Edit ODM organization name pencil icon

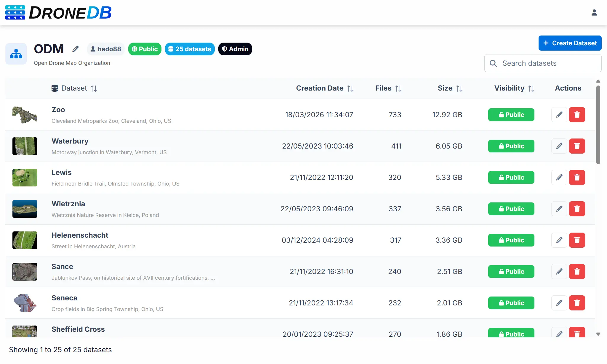pos(76,49)
